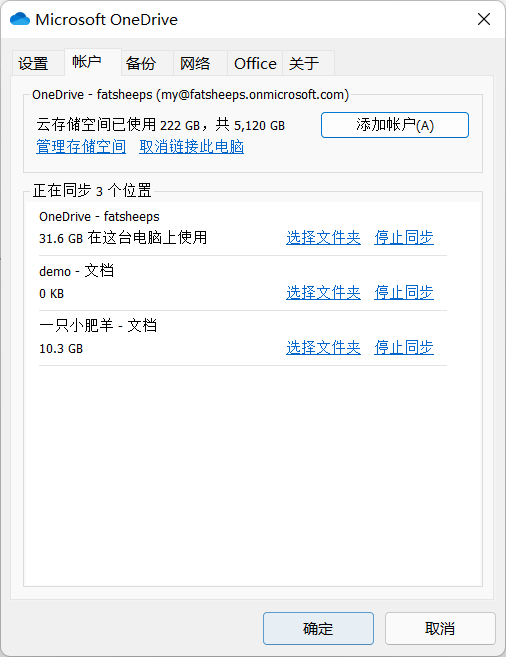Switch to the 设置 tab
Viewport: 506px width, 657px height.
pos(38,64)
